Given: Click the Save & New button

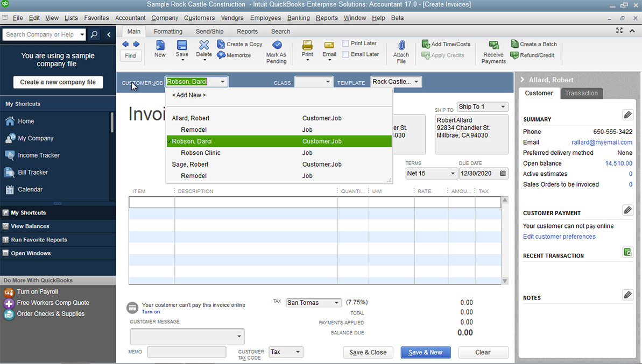Looking at the screenshot, I should (x=426, y=353).
